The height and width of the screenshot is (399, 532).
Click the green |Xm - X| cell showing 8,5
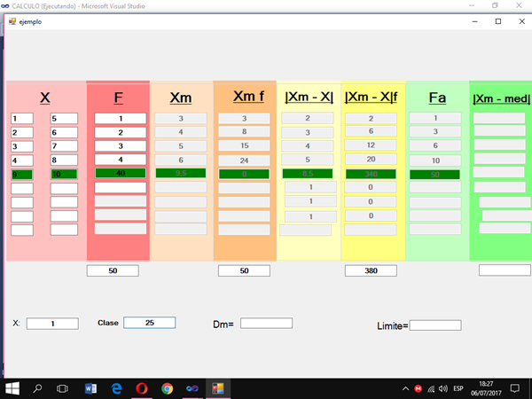308,174
